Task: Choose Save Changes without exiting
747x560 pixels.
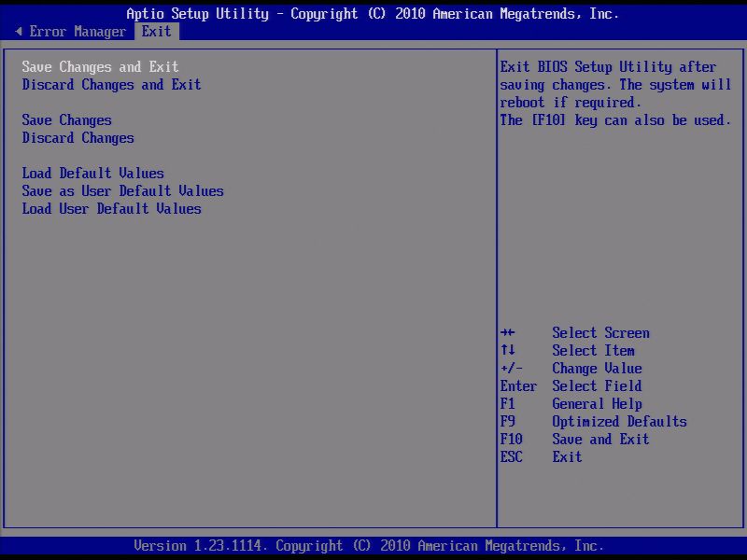Action: pyautogui.click(x=66, y=119)
